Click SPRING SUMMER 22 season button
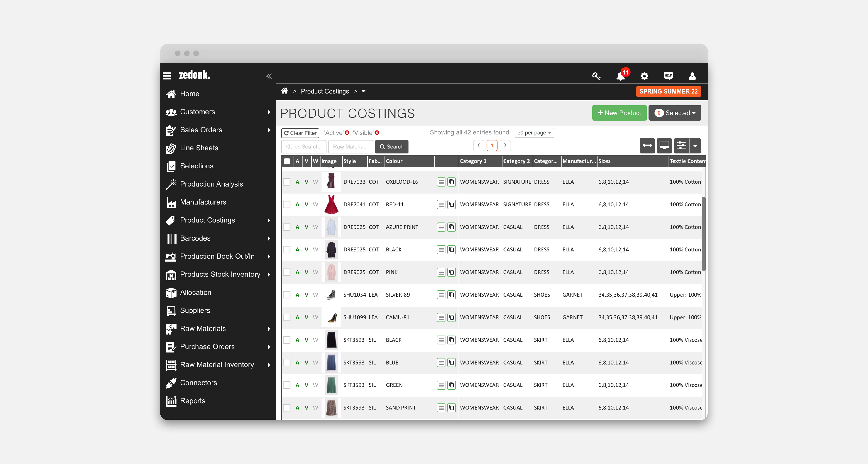The width and height of the screenshot is (868, 464). (669, 92)
